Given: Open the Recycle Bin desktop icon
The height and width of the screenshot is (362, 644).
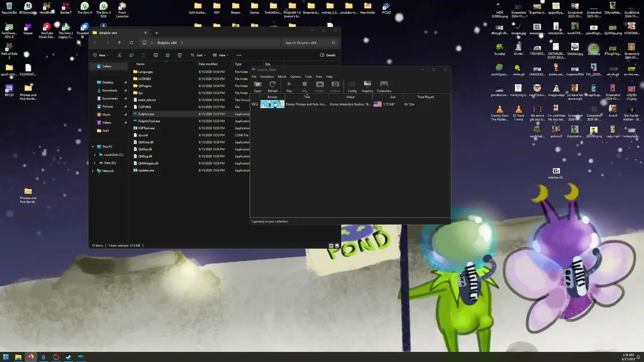Looking at the screenshot, I should (x=9, y=9).
